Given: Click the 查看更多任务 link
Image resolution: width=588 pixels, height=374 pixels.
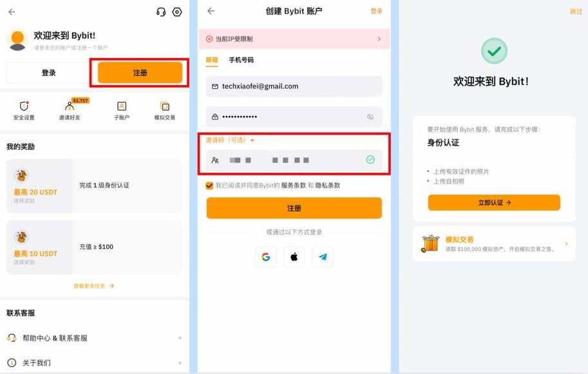Looking at the screenshot, I should (94, 286).
